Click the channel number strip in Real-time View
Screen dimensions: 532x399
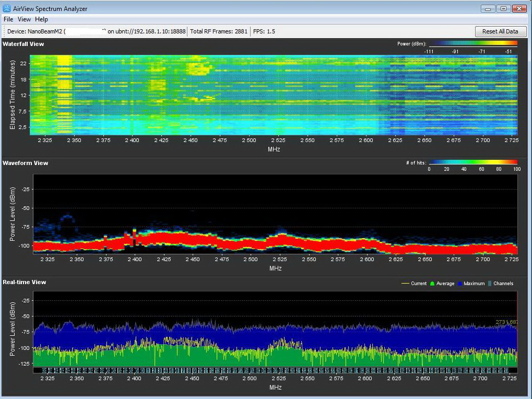(x=275, y=370)
